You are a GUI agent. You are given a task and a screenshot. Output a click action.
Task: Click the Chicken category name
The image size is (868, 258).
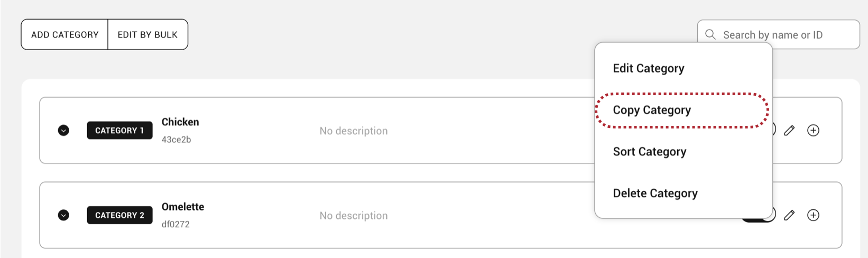pyautogui.click(x=180, y=122)
